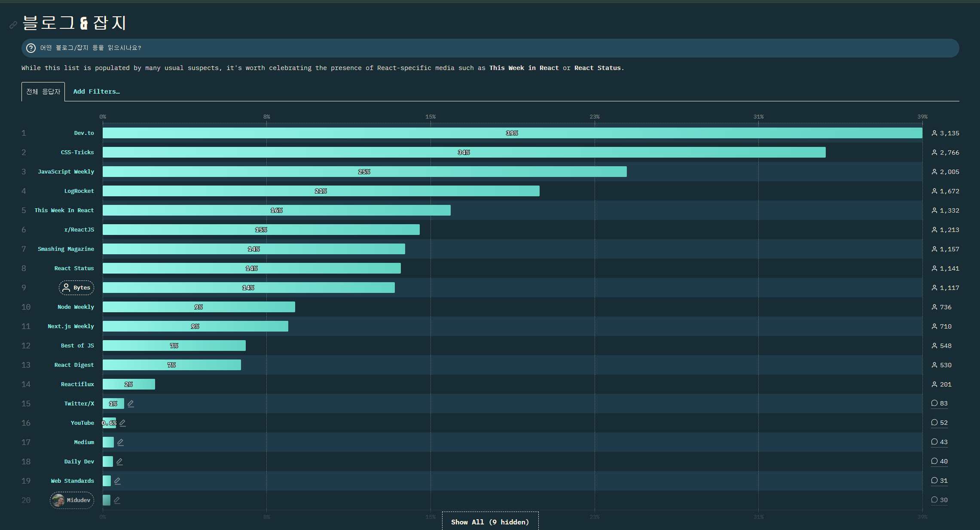Open the Dev.to label link
980x530 pixels.
point(84,133)
